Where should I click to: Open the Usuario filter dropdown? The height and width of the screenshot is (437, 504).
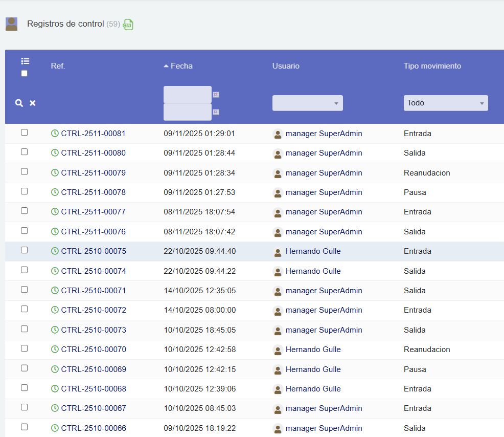tap(307, 103)
